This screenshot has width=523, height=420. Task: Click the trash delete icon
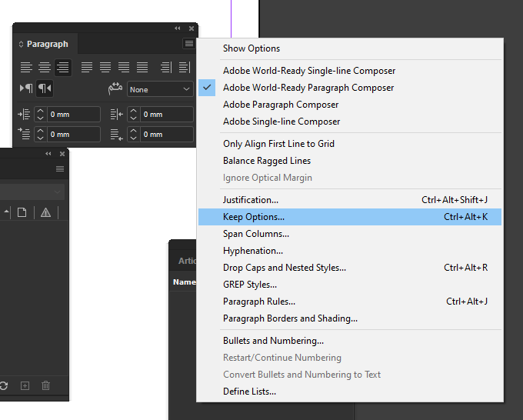pos(45,386)
